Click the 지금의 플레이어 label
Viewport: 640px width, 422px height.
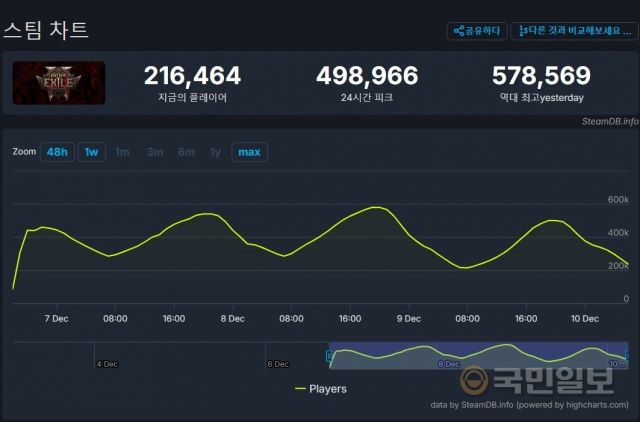[x=192, y=98]
